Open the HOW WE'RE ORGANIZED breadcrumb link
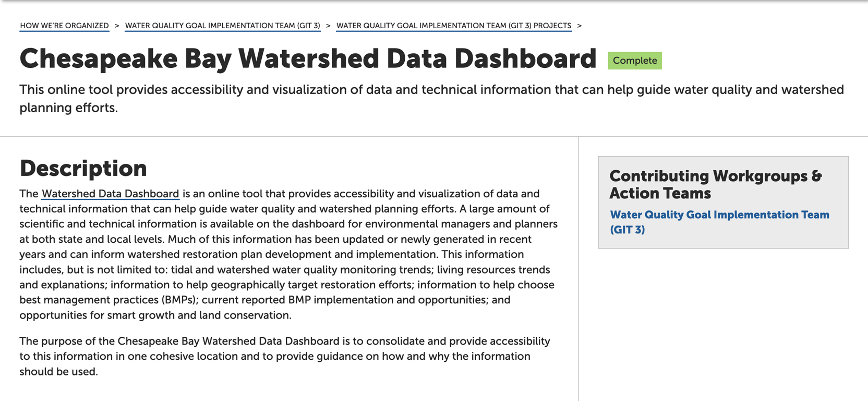 [64, 26]
